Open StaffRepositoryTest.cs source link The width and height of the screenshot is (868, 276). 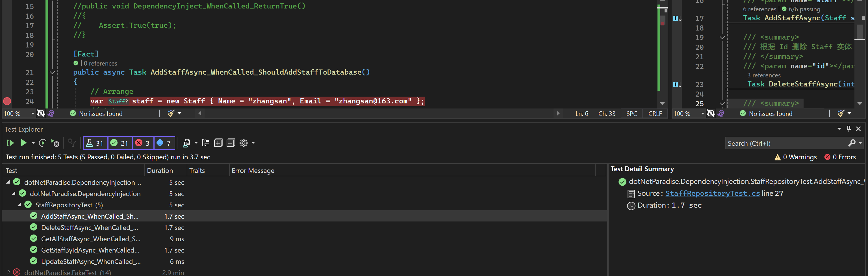[x=713, y=194]
